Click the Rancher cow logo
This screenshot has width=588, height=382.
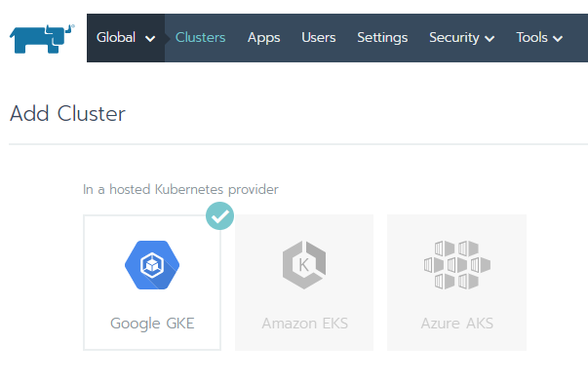42,39
